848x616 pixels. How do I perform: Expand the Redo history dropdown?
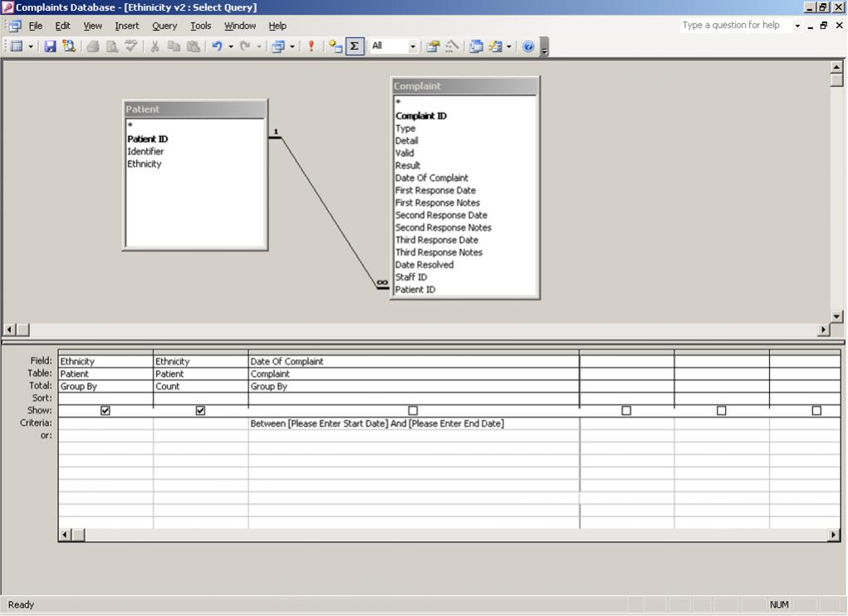pos(259,46)
